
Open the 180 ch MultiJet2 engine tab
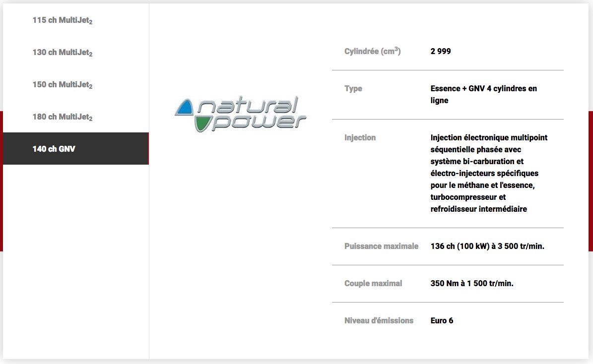coord(75,117)
